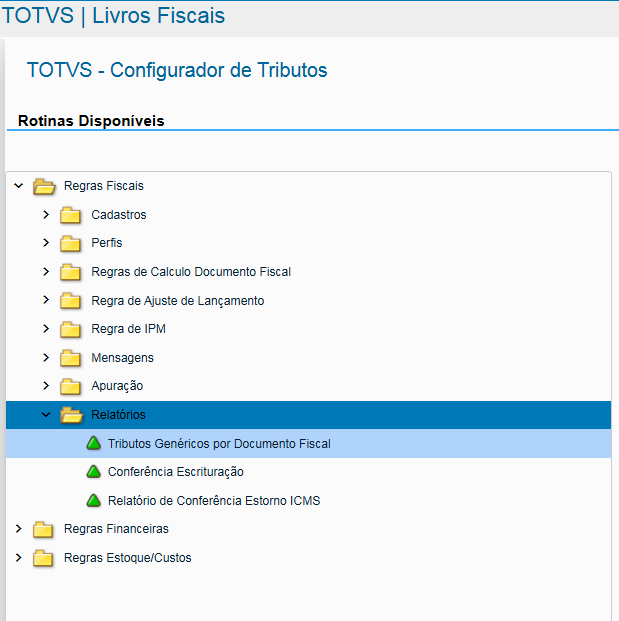Screen dimensions: 619x621
Task: Click the Regras Estoque/Custos folder icon
Action: [x=43, y=558]
